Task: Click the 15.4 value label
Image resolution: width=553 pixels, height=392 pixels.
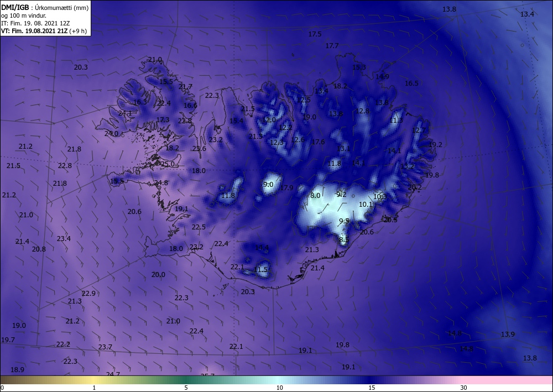Action: [x=236, y=121]
